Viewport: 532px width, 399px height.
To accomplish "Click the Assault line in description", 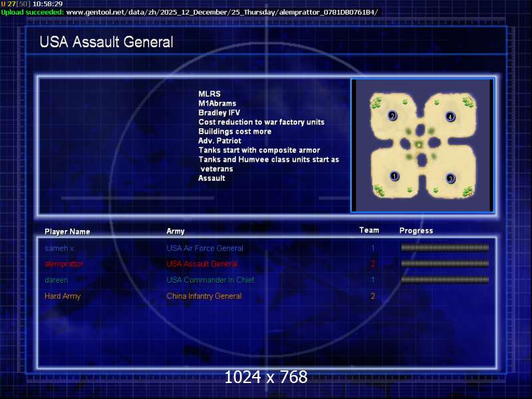I will pos(211,178).
